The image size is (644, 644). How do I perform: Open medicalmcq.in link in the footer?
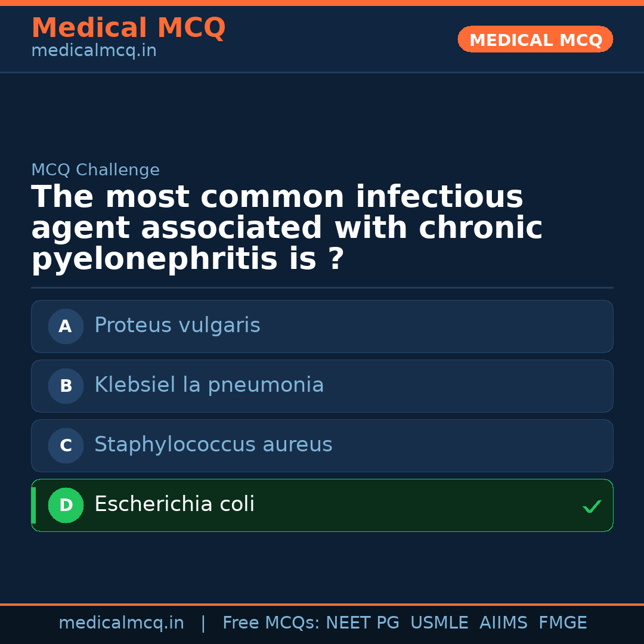[121, 623]
